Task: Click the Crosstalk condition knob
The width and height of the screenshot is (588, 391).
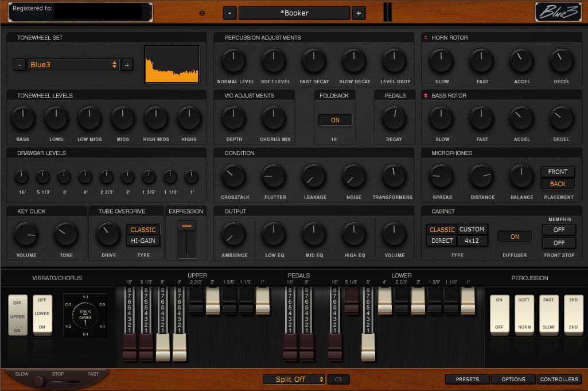Action: 233,176
